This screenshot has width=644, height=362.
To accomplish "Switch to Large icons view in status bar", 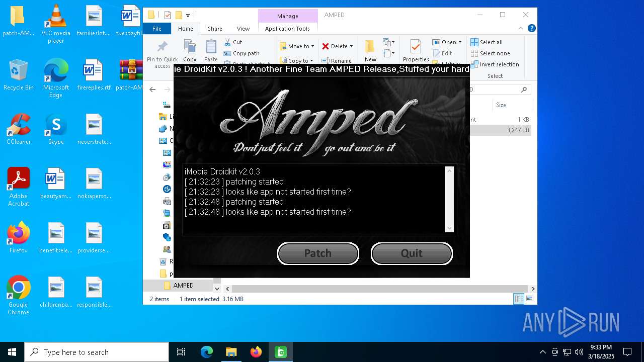I will 529,299.
